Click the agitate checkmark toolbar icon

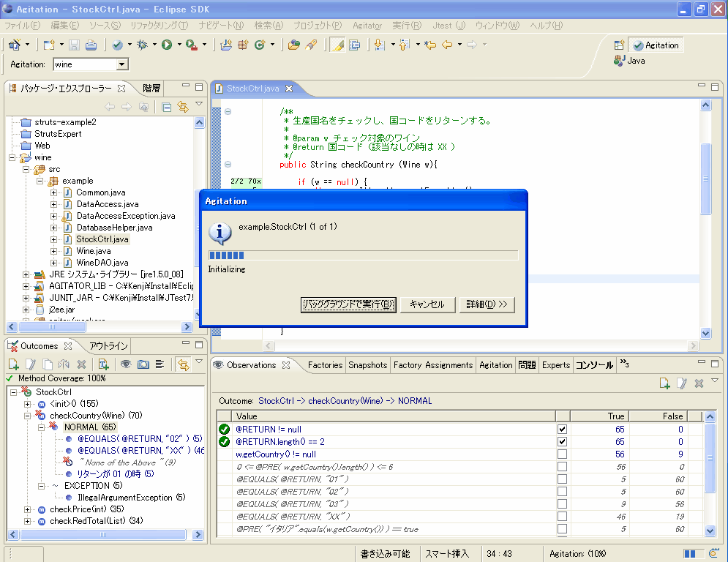tap(118, 45)
